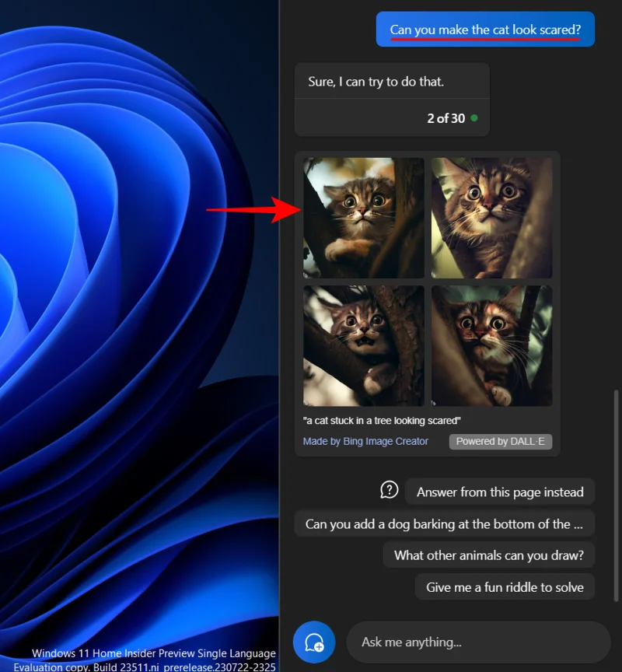Viewport: 622px width, 672px height.
Task: Open the Made by Bing Image Creator link
Action: 365,442
